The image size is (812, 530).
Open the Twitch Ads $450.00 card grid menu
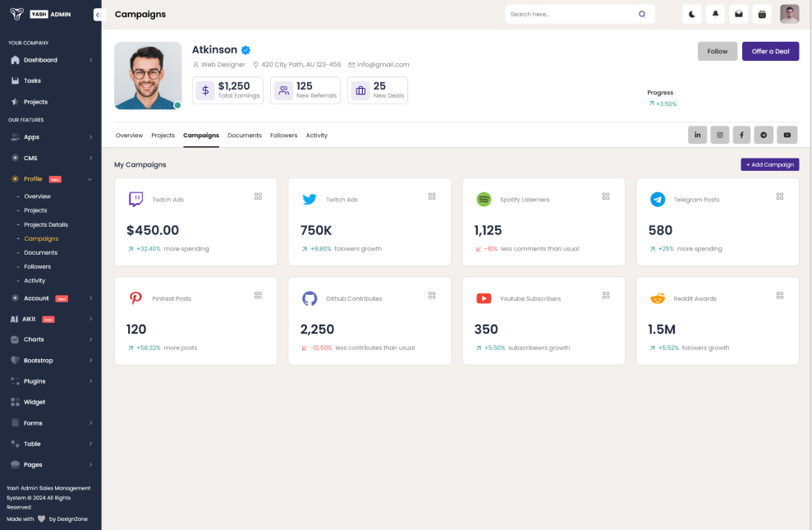click(x=258, y=196)
